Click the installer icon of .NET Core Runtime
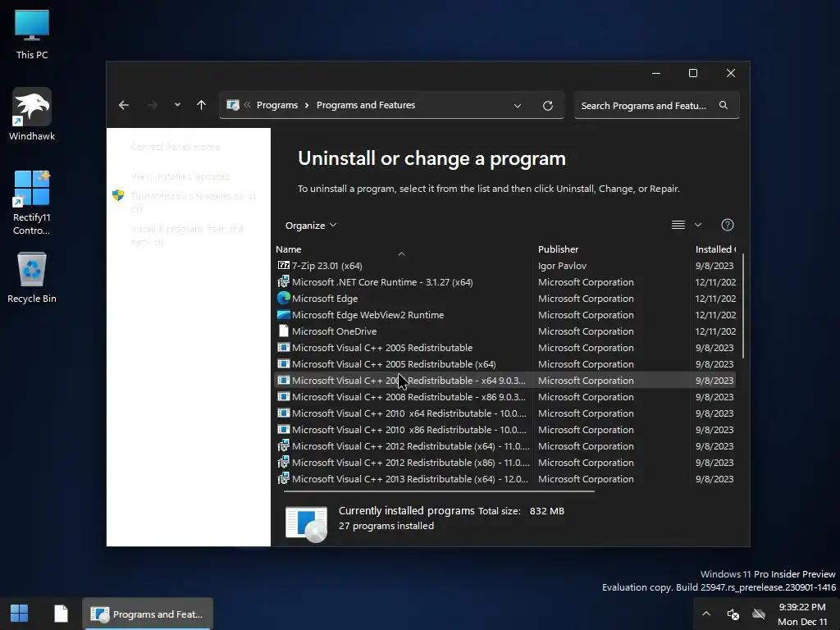This screenshot has height=630, width=840. (283, 282)
